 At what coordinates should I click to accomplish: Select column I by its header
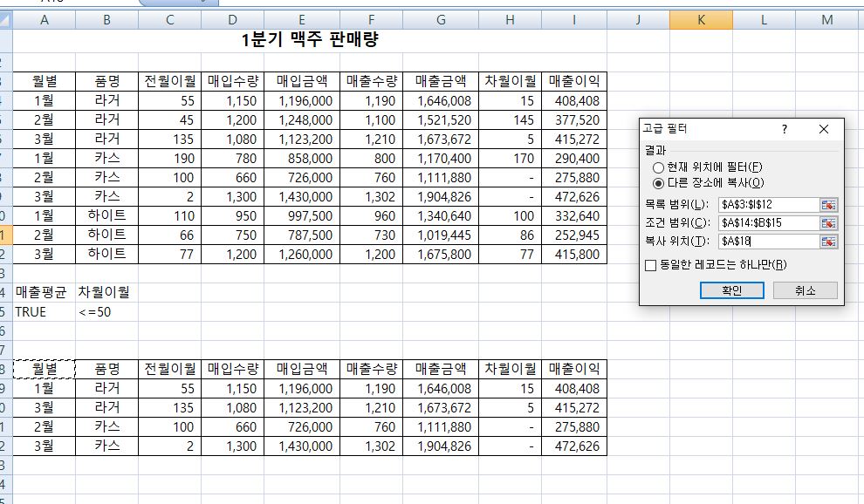coord(574,20)
